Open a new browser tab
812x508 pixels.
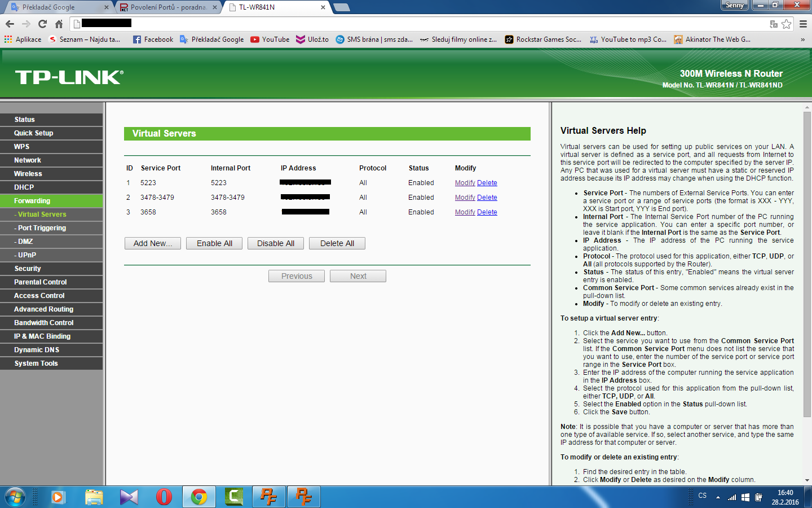coord(342,7)
